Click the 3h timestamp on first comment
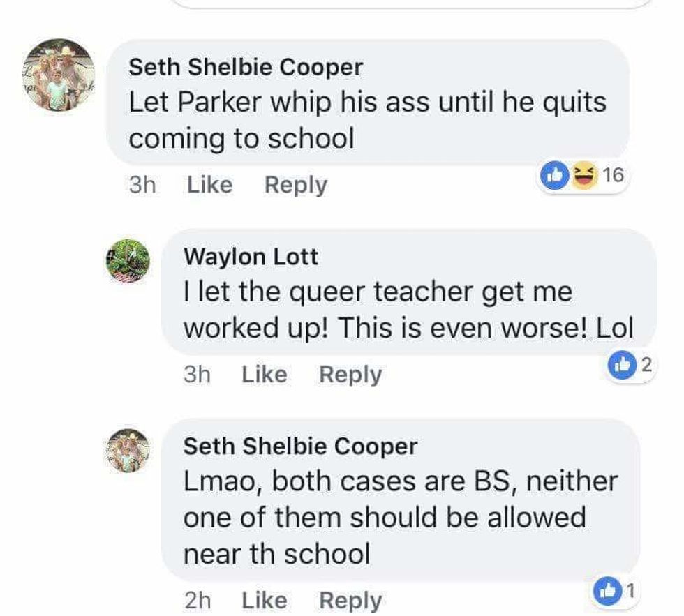This screenshot has width=684, height=616. [142, 184]
